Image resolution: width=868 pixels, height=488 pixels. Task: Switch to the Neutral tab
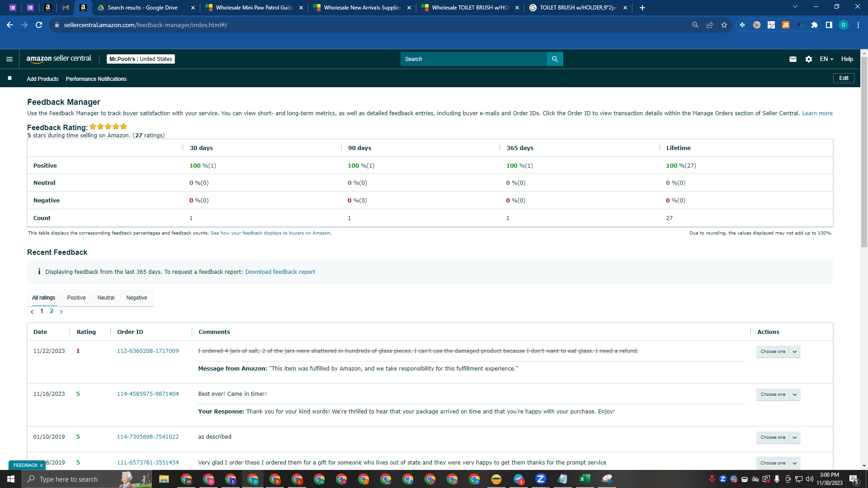click(x=106, y=298)
